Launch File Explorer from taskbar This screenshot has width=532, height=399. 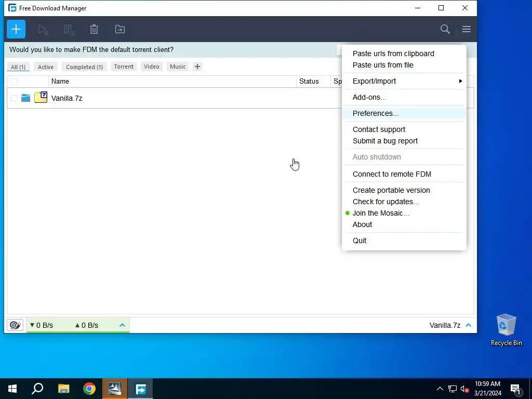pos(63,389)
